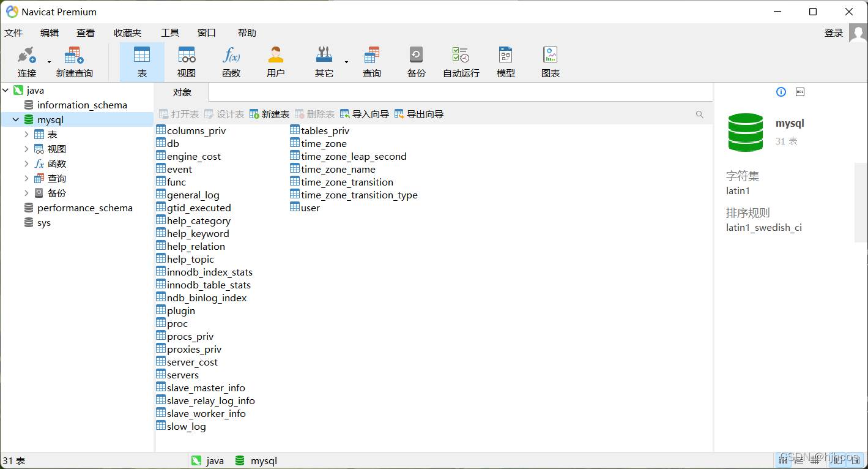The image size is (868, 469).
Task: Click the columns_priv table icon
Action: 161,130
